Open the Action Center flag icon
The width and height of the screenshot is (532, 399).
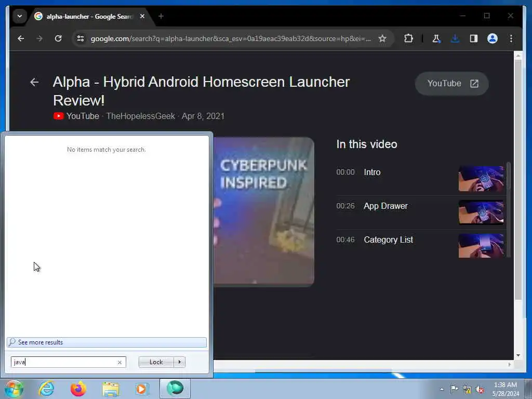pyautogui.click(x=454, y=389)
